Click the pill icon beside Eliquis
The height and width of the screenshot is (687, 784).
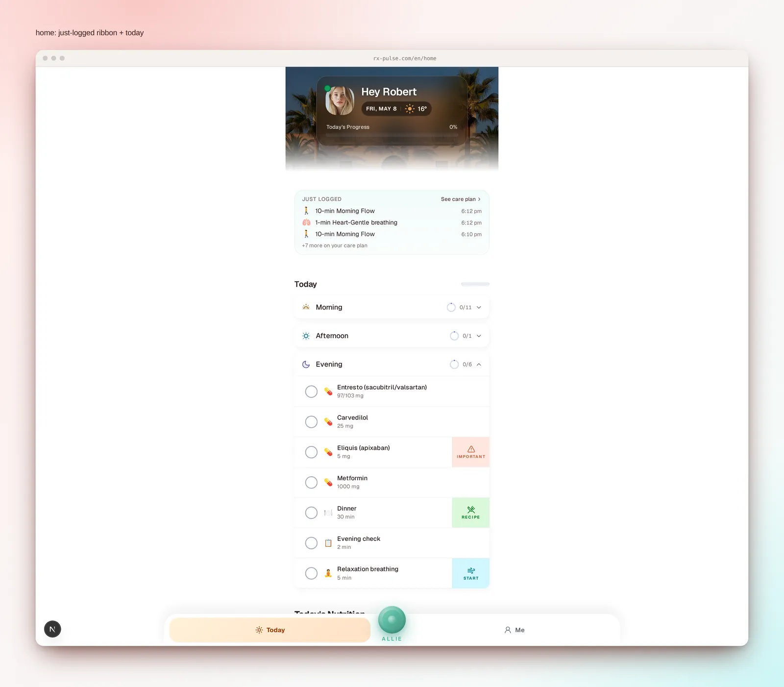[x=328, y=452]
